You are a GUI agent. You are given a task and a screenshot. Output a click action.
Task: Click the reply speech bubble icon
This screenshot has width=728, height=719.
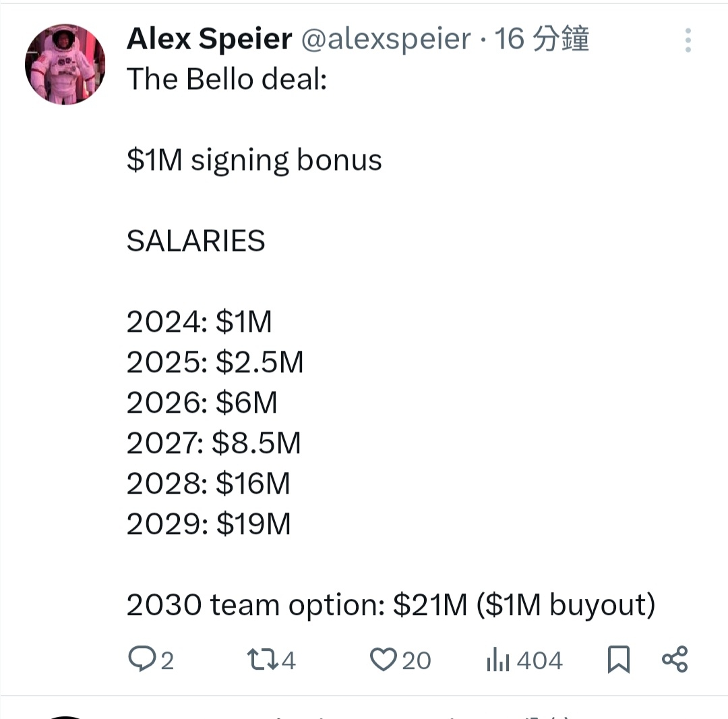142,659
